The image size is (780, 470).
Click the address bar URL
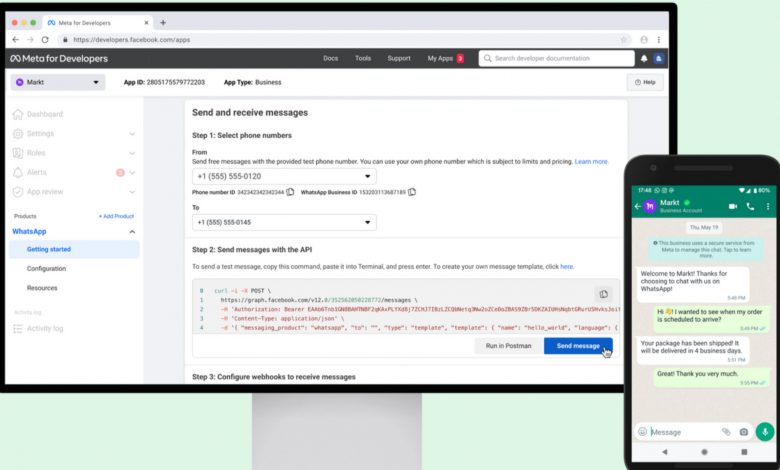coord(131,40)
